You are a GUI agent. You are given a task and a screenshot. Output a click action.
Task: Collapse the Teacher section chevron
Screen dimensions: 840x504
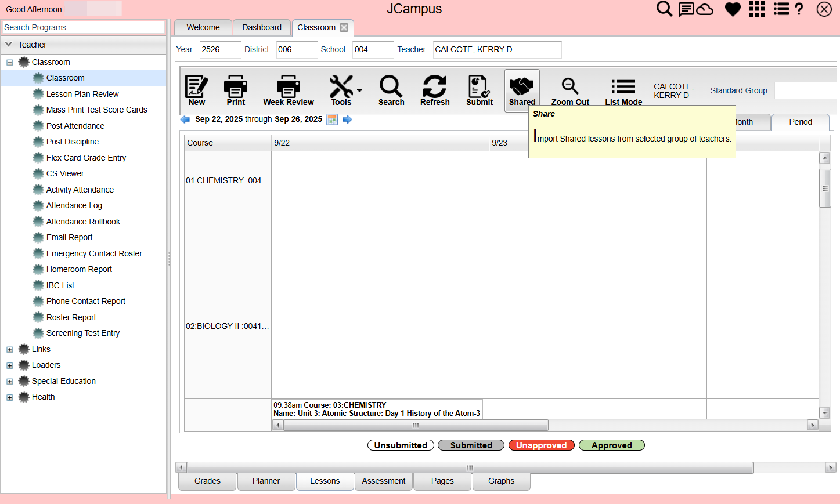click(x=9, y=44)
